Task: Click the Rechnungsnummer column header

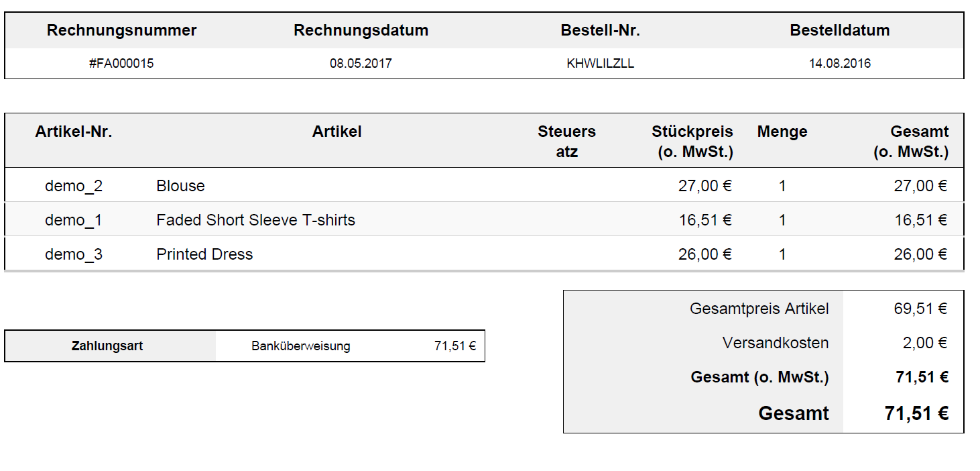Action: 121,30
